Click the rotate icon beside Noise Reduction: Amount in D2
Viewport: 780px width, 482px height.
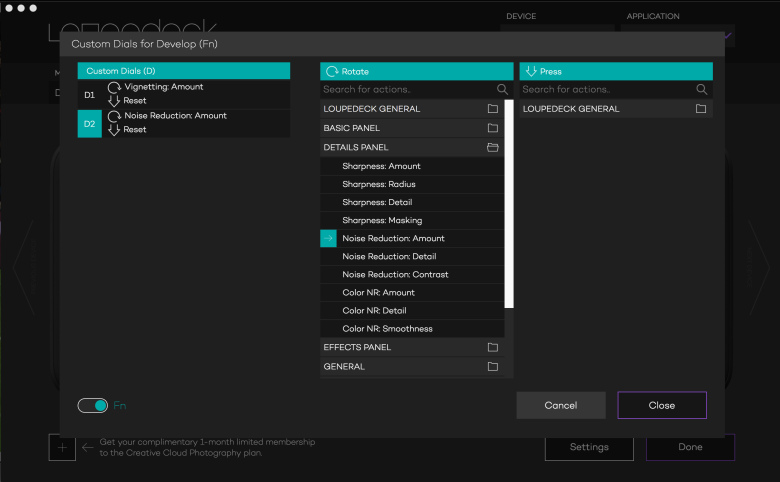tap(114, 116)
